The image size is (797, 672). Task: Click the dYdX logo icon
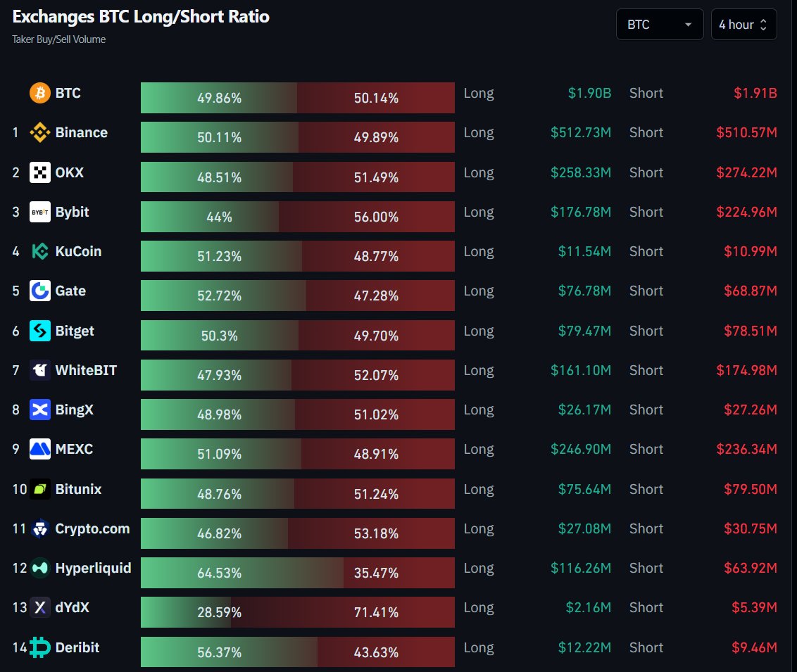coord(39,607)
